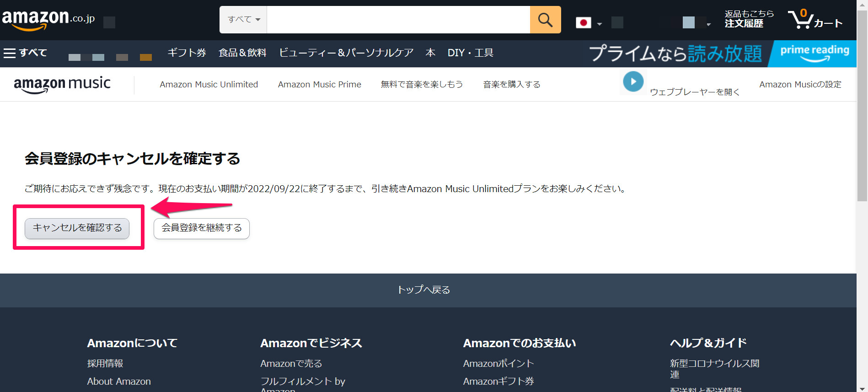Select the Amazon Music Prime tab
Screen dimensions: 868x392
319,85
